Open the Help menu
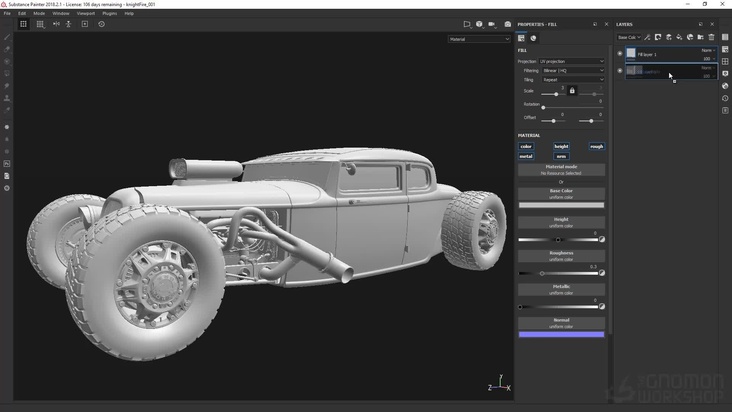Viewport: 732px width, 412px height. pyautogui.click(x=129, y=14)
